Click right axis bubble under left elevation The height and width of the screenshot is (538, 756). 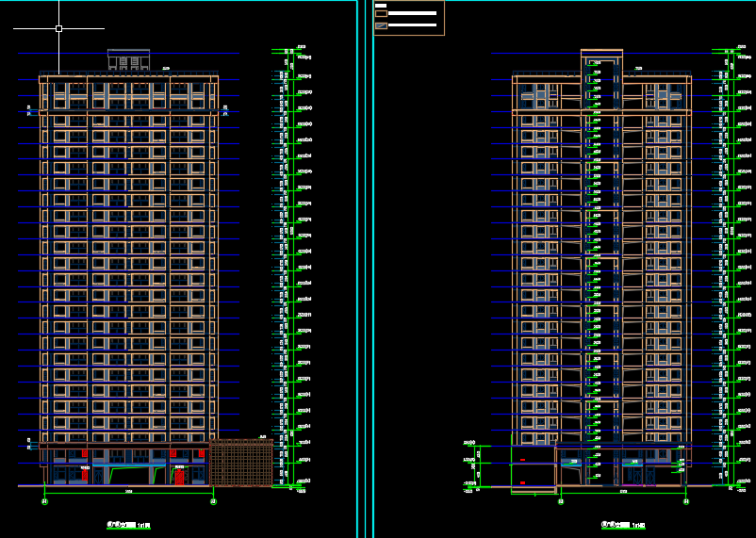213,502
